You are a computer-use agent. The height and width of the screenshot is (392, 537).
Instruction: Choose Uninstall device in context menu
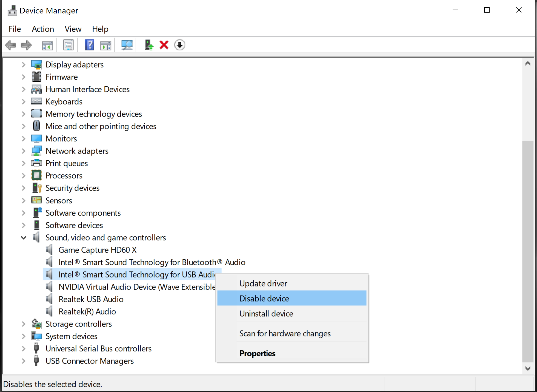click(x=292, y=313)
